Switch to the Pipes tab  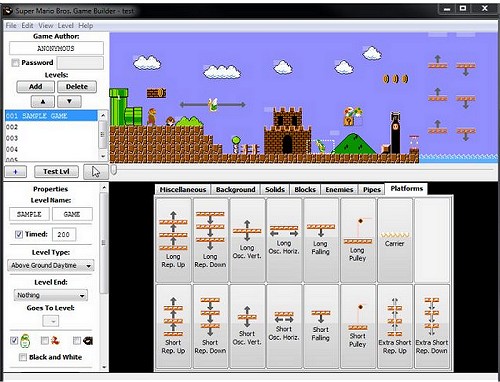372,189
